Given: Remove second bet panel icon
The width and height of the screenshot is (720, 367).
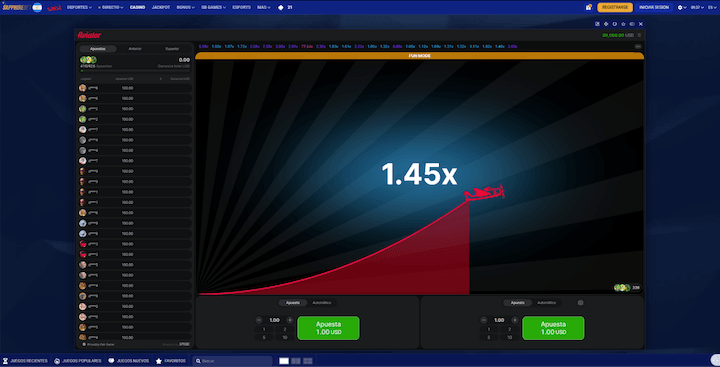Looking at the screenshot, I should click(580, 303).
